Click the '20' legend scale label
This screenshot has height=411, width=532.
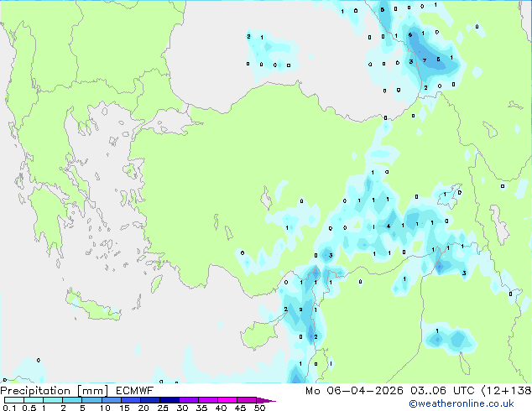click(x=143, y=408)
